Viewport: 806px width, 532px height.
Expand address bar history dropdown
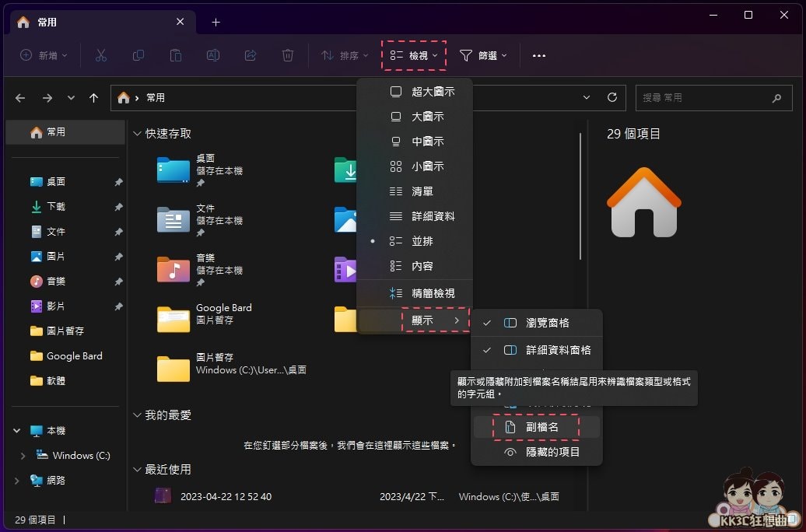pyautogui.click(x=587, y=97)
